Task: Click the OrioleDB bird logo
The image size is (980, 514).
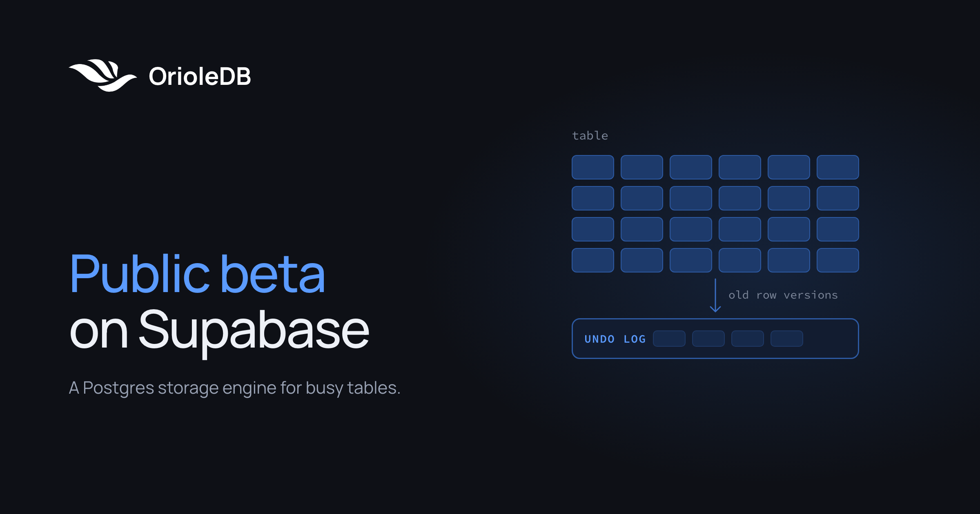Action: tap(103, 75)
